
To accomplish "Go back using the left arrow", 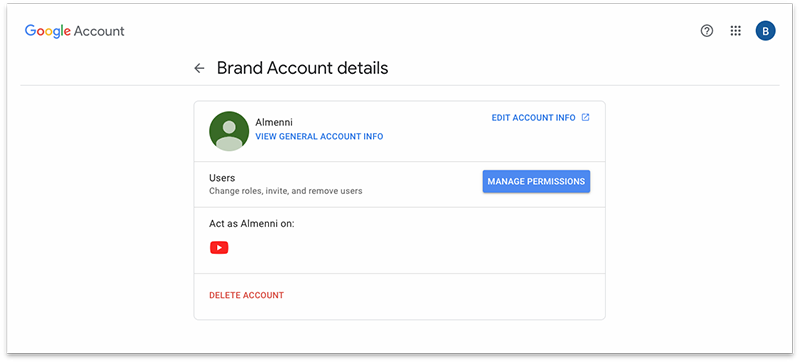I will (199, 68).
